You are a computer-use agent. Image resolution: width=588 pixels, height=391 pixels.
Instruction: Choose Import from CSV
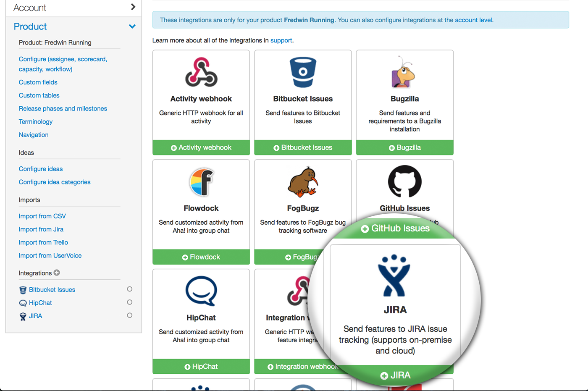[42, 216]
